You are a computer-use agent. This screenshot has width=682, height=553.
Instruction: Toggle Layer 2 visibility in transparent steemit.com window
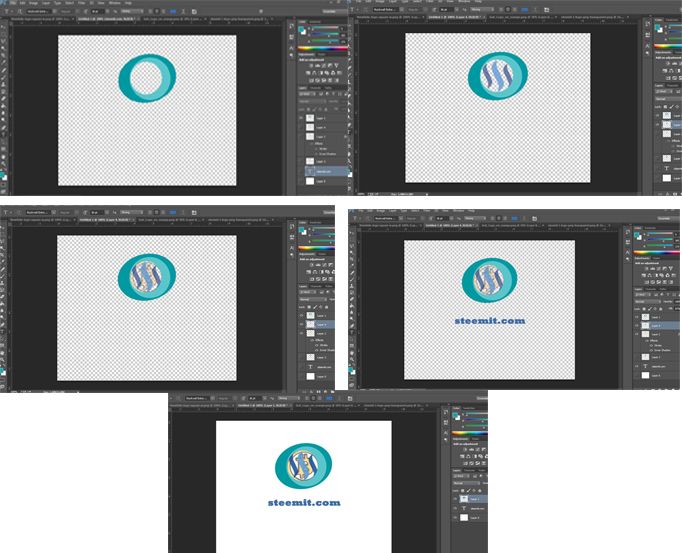[x=637, y=334]
